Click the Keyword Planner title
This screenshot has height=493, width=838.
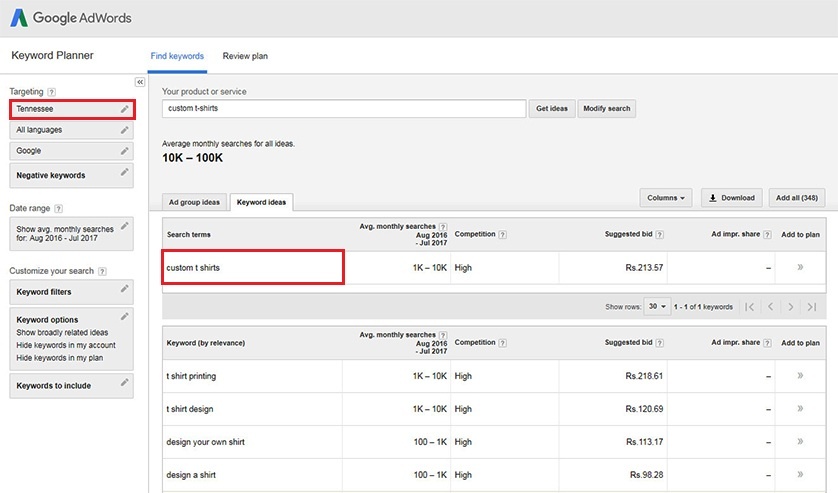click(x=52, y=56)
